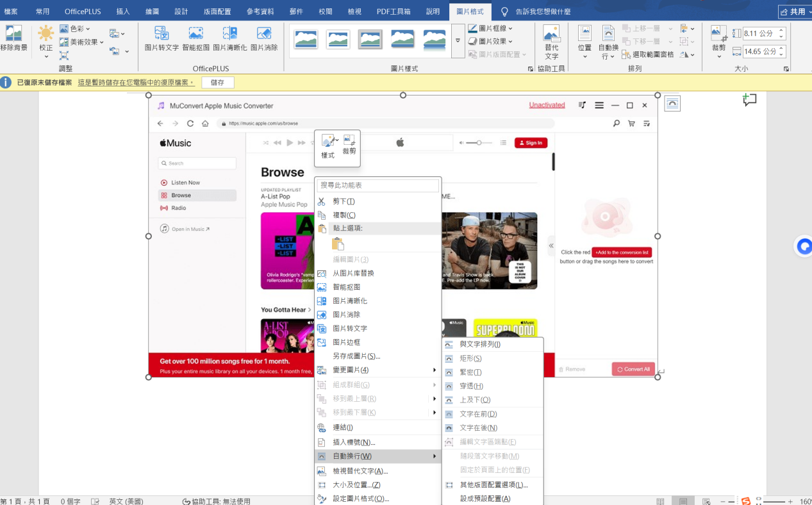The image size is (812, 505).
Task: Open the 圖片樣式 dialog launcher
Action: point(530,69)
